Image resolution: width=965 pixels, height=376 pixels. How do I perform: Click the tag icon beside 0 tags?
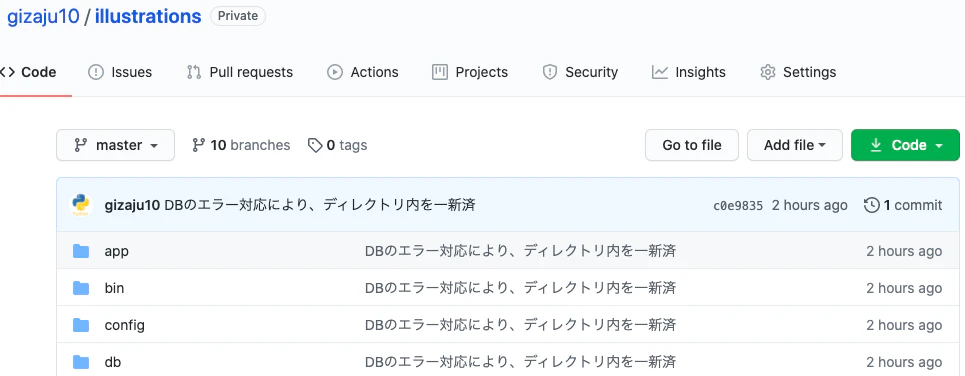point(315,145)
